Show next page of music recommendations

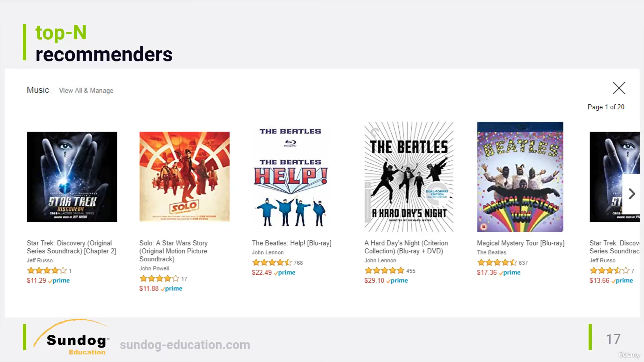tap(632, 194)
